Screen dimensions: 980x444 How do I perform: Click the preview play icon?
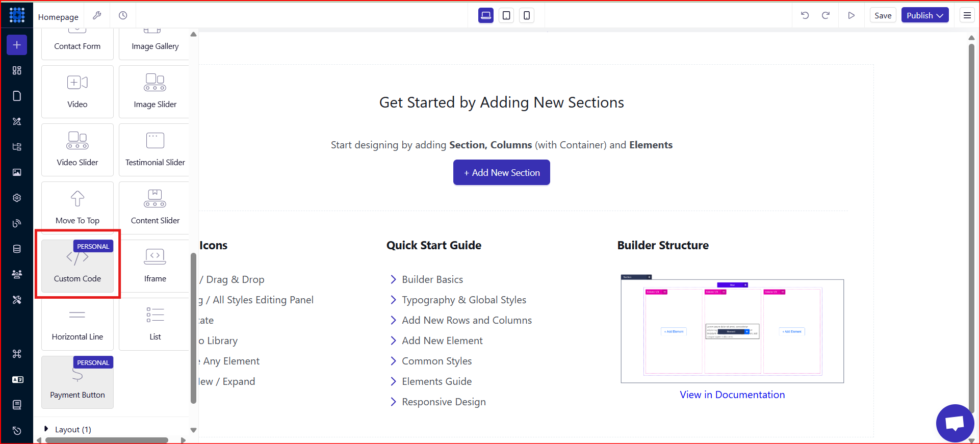click(851, 15)
